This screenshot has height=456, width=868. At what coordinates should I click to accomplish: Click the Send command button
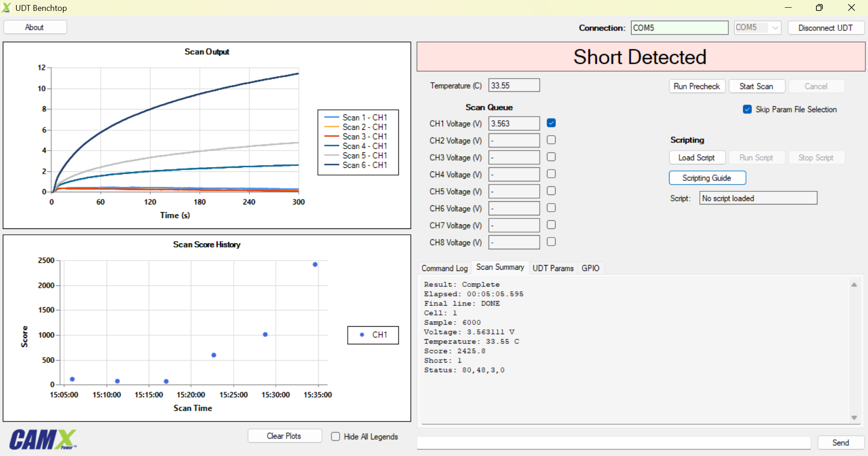(840, 442)
